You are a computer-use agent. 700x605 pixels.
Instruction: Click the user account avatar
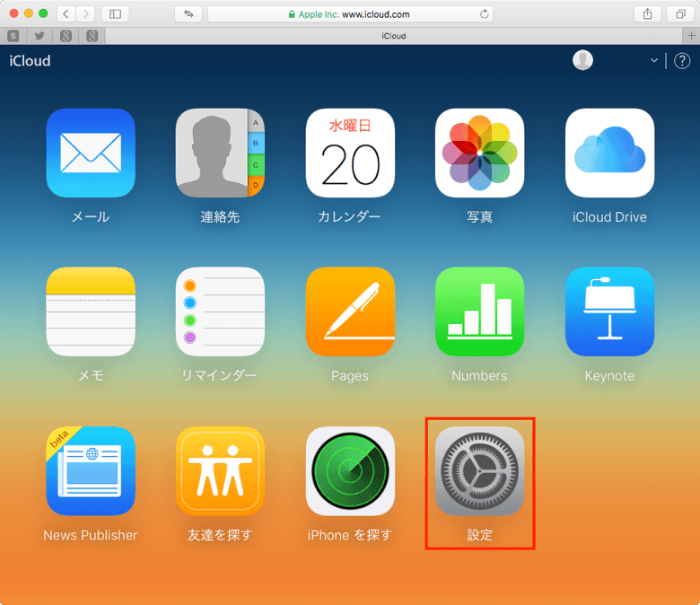click(582, 60)
